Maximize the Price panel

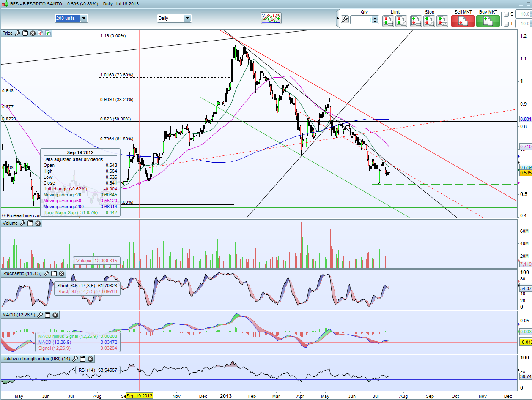25,33
